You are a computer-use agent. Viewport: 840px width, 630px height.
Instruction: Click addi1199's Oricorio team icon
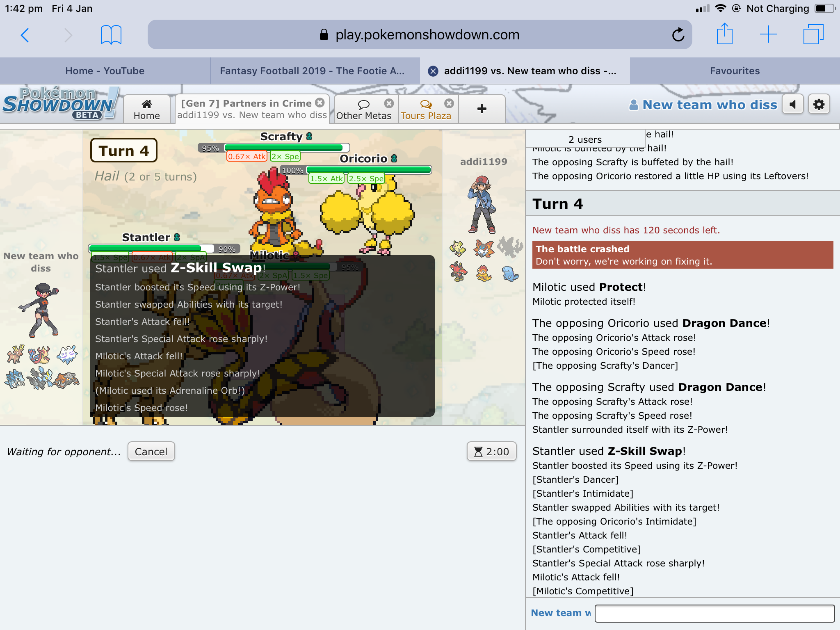pos(458,248)
